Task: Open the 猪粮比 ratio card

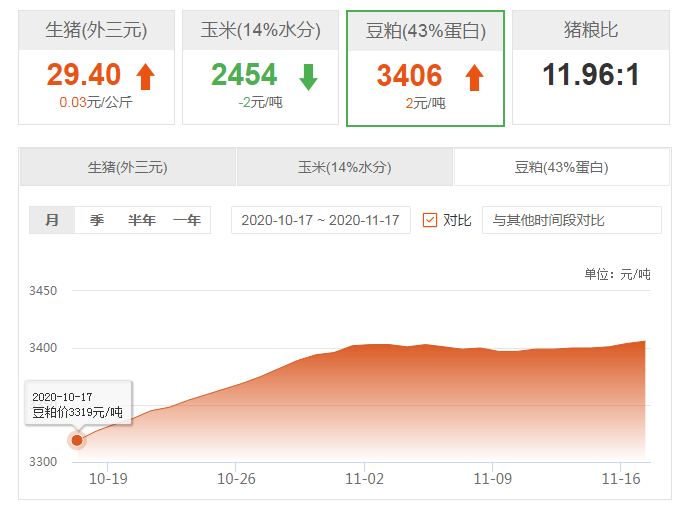Action: click(591, 68)
